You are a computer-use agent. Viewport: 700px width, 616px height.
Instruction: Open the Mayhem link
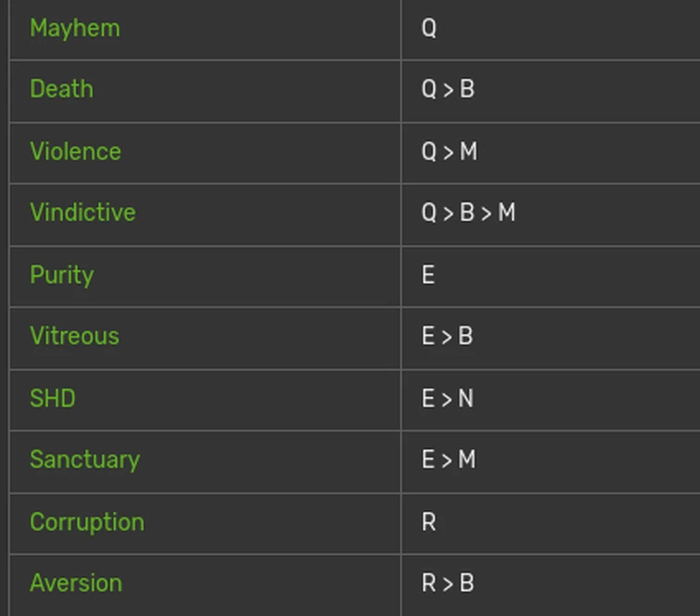point(75,28)
